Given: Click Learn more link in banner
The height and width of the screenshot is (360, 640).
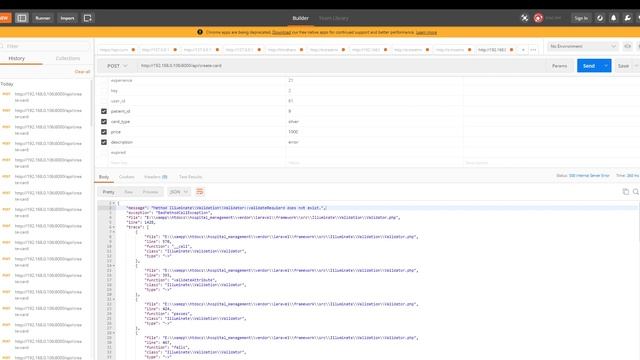Looking at the screenshot, I should click(426, 32).
